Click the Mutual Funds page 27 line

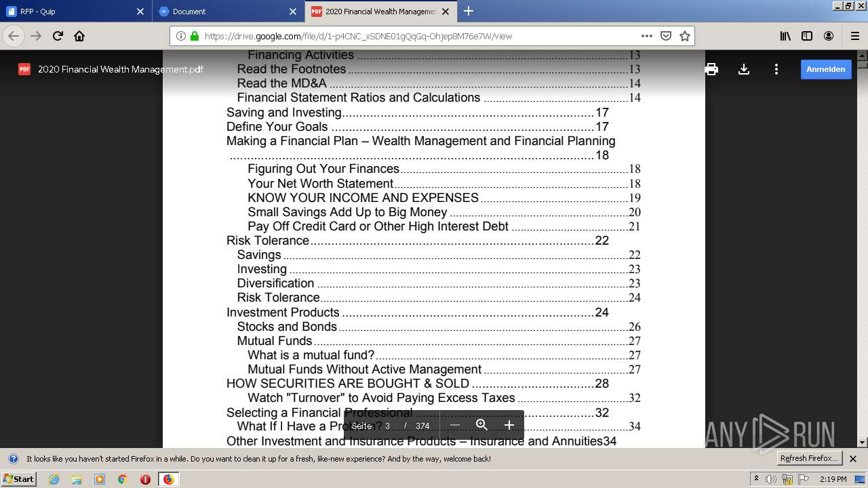point(439,341)
